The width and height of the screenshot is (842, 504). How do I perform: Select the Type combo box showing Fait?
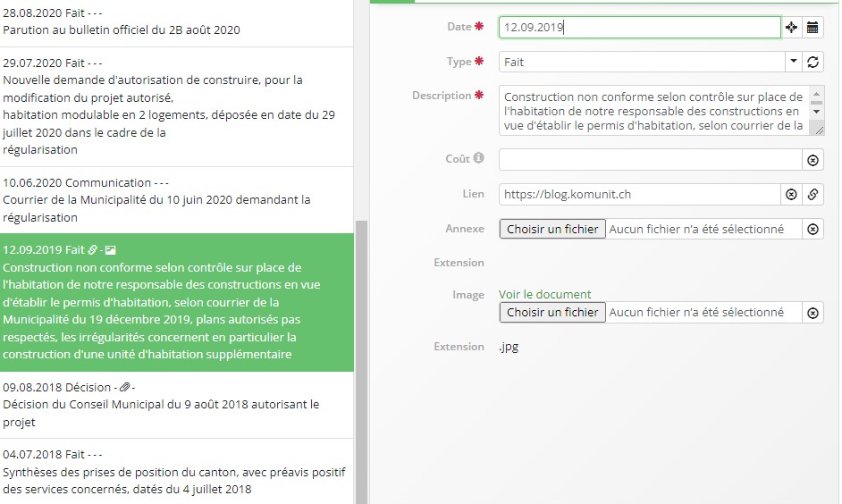(643, 63)
